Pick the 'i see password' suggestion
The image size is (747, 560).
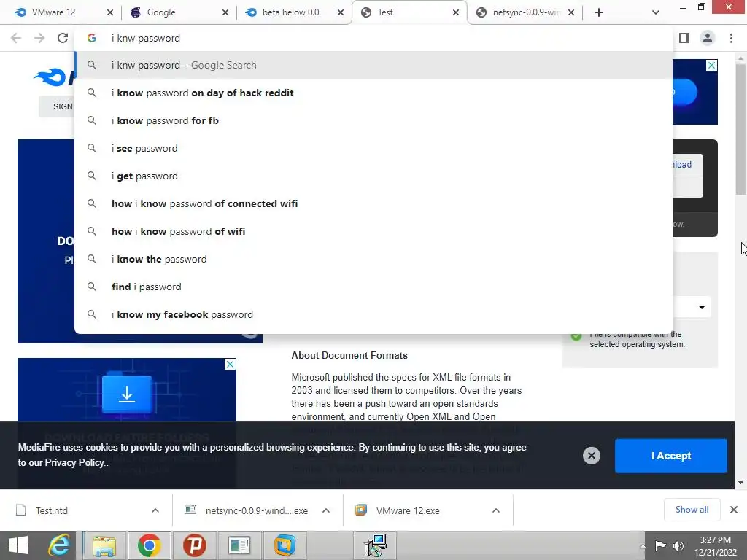[x=373, y=148]
